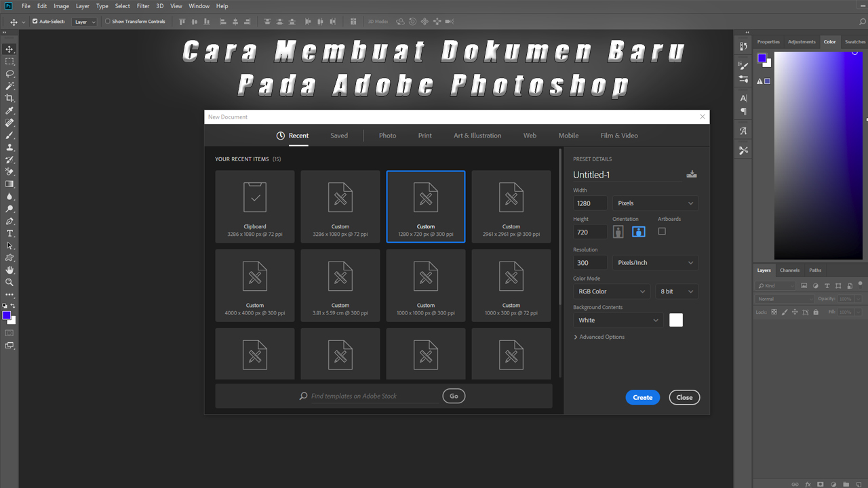Click the save document preset icon
The image size is (868, 488).
692,174
